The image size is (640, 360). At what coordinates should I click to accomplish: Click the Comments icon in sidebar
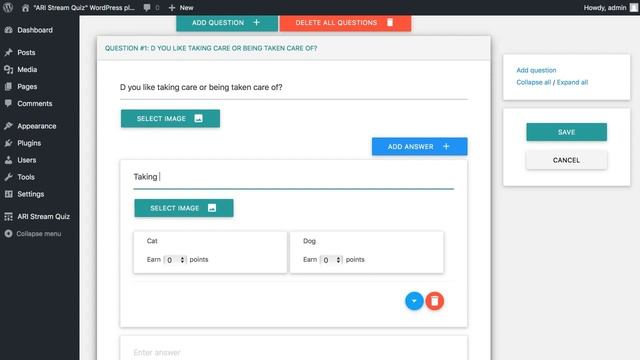pyautogui.click(x=9, y=103)
